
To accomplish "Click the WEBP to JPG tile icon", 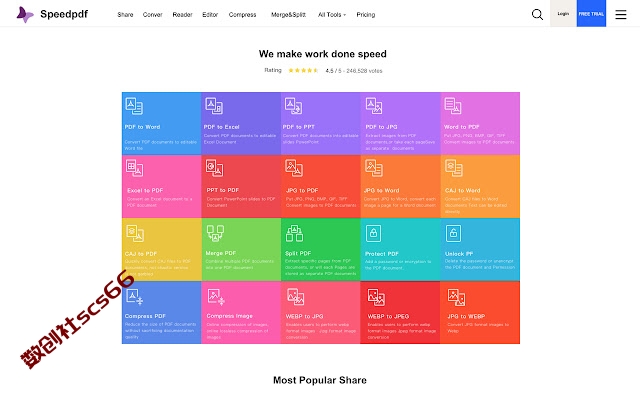I will tap(296, 297).
